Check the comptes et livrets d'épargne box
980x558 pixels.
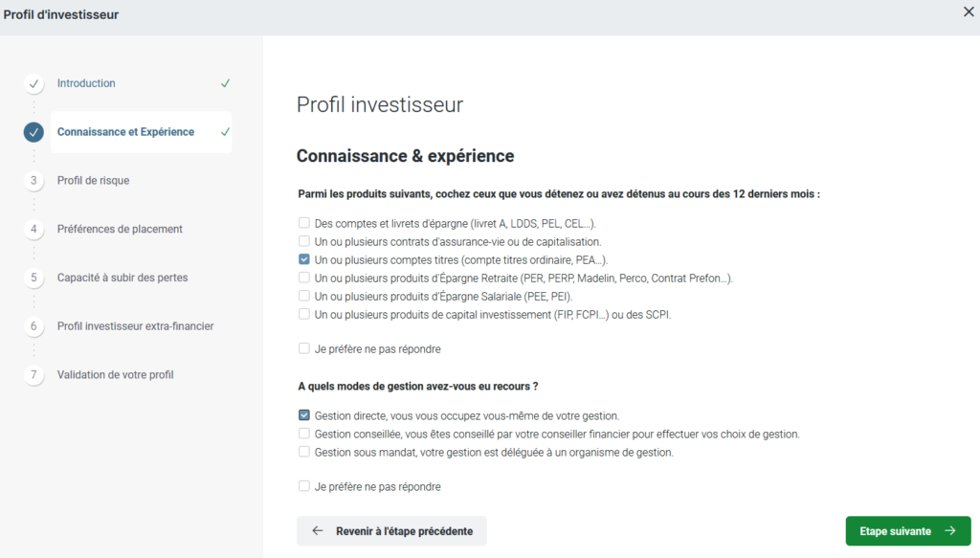click(x=304, y=223)
